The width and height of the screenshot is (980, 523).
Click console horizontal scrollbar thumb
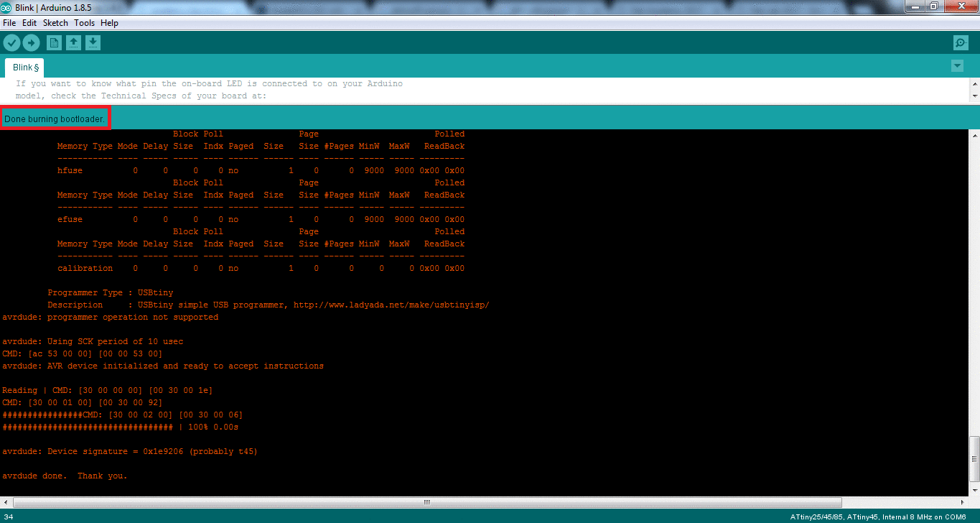point(427,502)
